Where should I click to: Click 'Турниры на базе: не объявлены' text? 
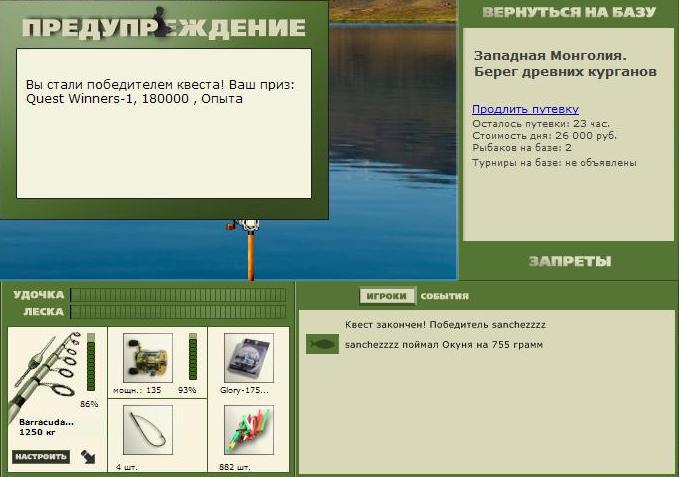(554, 163)
